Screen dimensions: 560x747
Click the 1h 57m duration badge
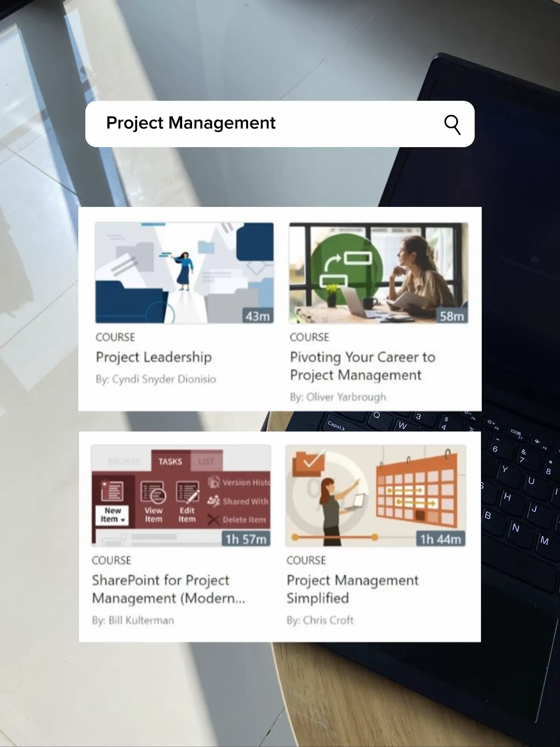[x=246, y=539]
